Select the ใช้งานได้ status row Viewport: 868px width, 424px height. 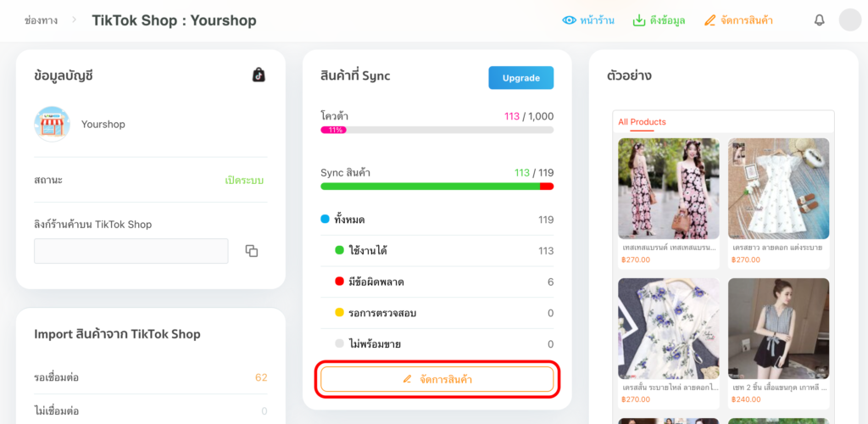pyautogui.click(x=437, y=250)
